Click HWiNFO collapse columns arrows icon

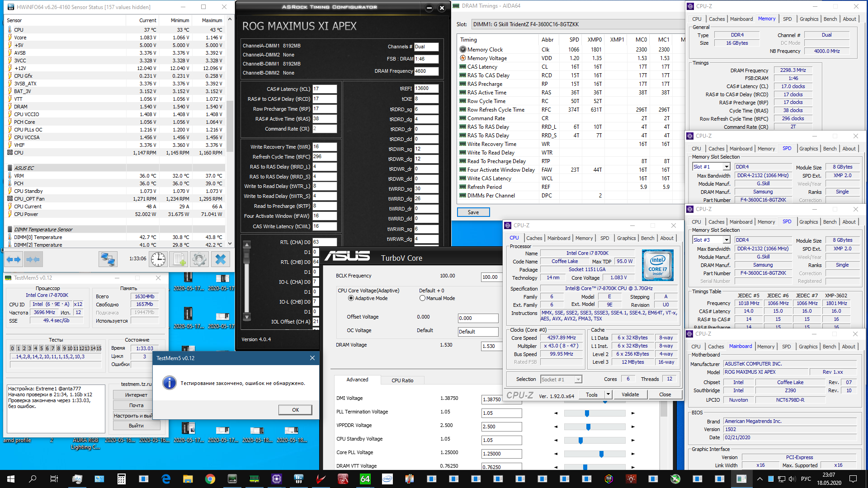click(x=33, y=259)
